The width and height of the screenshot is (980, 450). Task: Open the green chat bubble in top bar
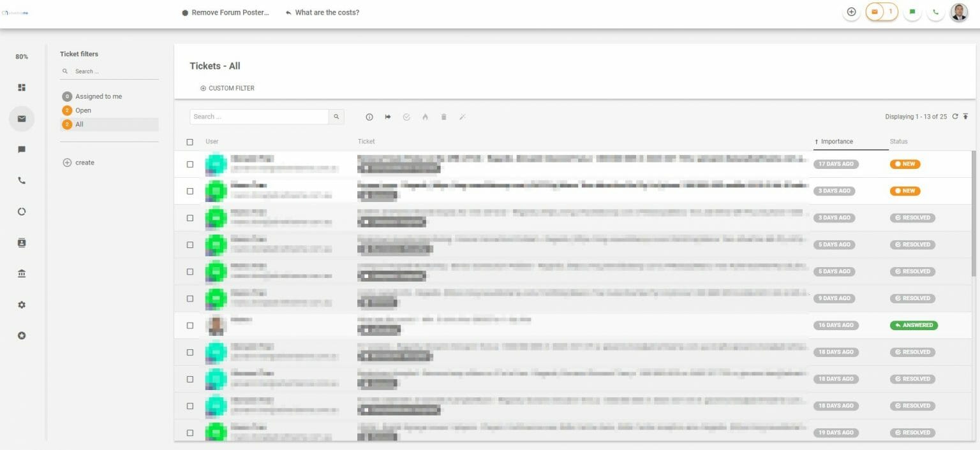(912, 11)
